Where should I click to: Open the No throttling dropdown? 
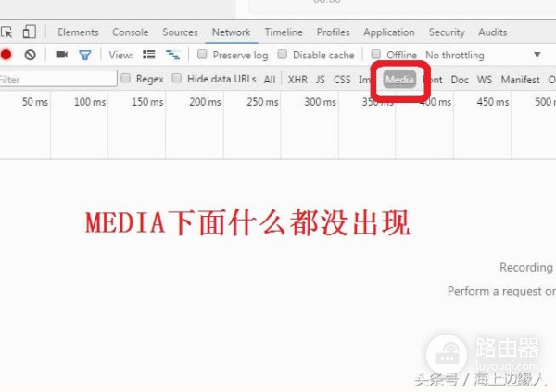483,55
